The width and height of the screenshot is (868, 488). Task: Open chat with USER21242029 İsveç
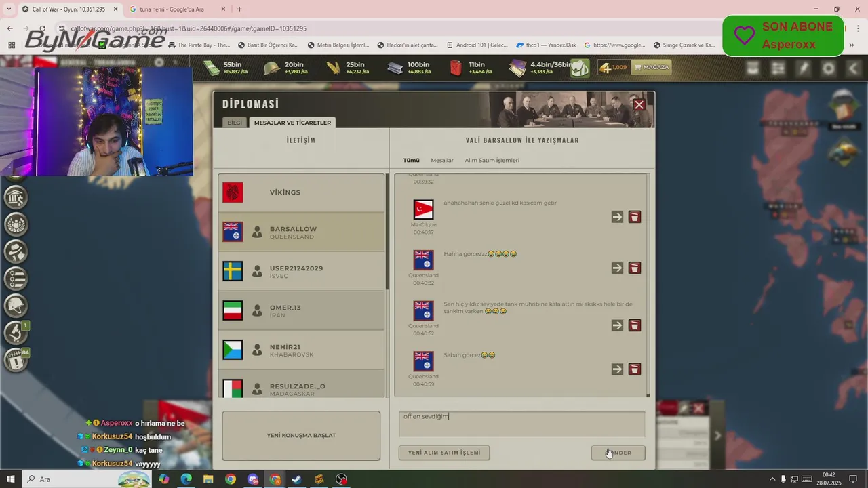coord(301,271)
